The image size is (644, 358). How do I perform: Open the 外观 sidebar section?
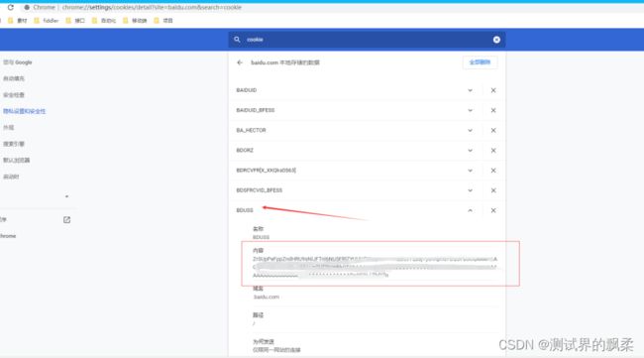click(x=8, y=127)
